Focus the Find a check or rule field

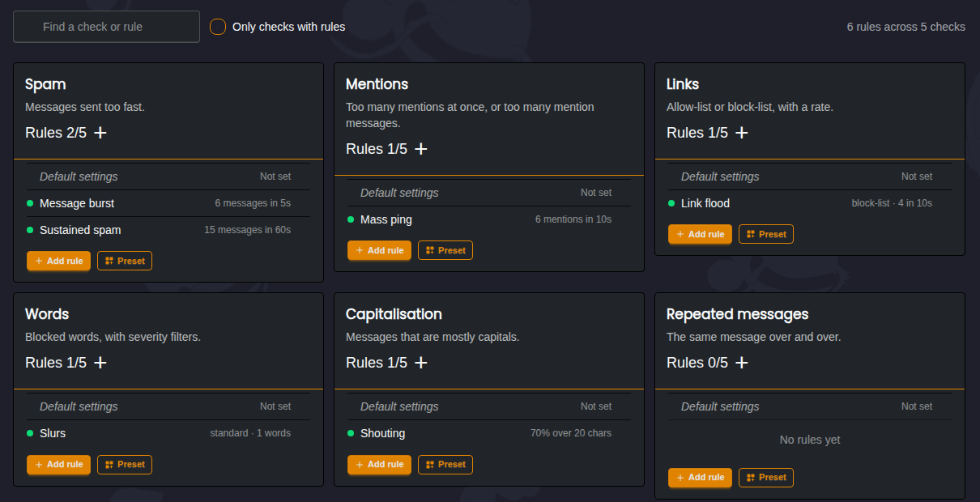(106, 27)
